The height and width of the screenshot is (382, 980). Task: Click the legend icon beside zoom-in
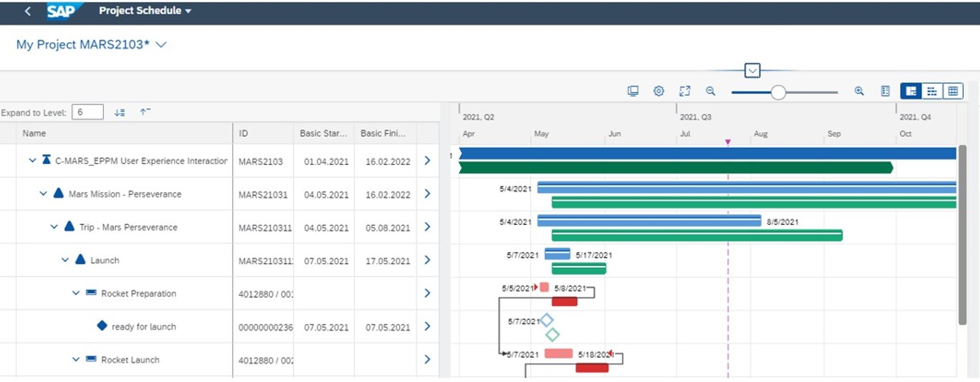point(885,91)
